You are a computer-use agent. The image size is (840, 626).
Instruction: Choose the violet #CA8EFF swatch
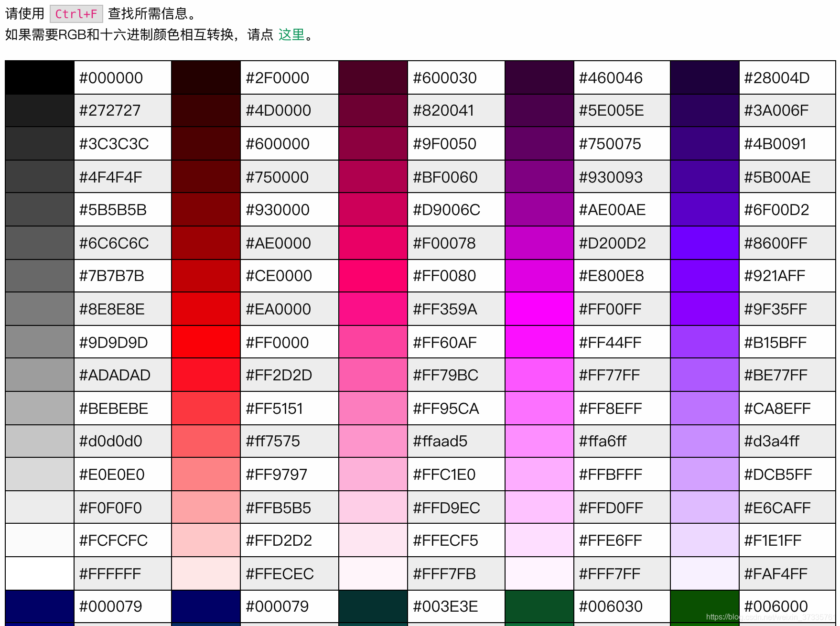click(705, 408)
